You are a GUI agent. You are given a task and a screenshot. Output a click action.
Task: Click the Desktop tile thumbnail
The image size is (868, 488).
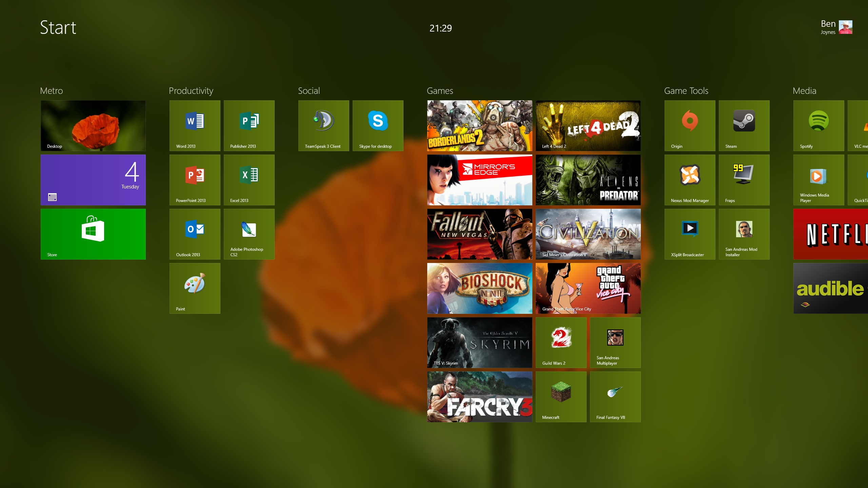pos(93,125)
